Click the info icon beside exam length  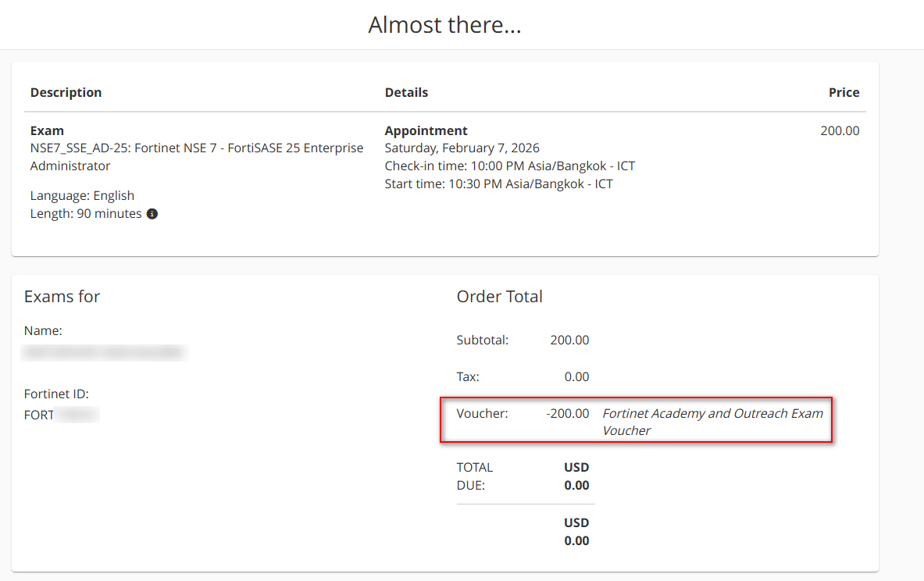click(x=152, y=214)
